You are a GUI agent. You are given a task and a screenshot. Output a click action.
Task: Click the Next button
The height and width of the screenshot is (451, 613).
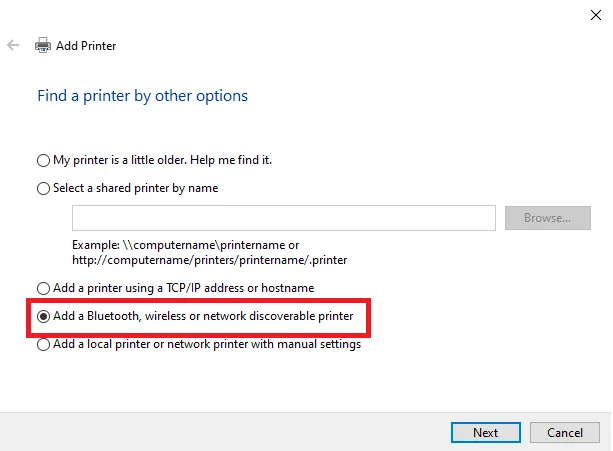(x=486, y=433)
